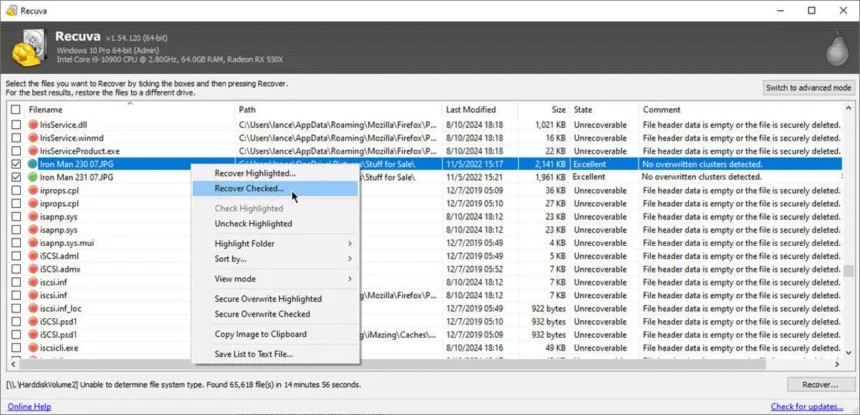This screenshot has height=415, width=860.
Task: Choose Recover Highlighted from context menu
Action: coord(275,173)
